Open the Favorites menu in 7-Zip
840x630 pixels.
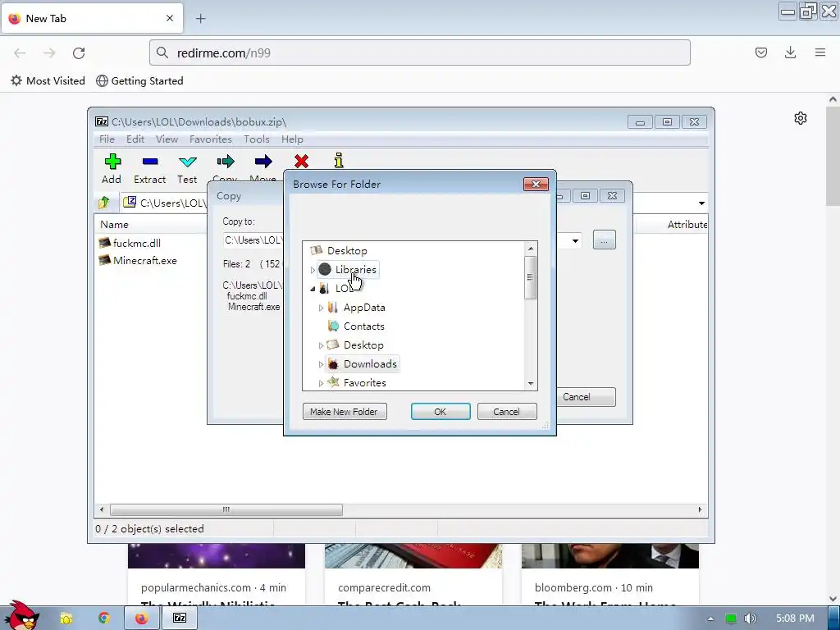(x=211, y=139)
